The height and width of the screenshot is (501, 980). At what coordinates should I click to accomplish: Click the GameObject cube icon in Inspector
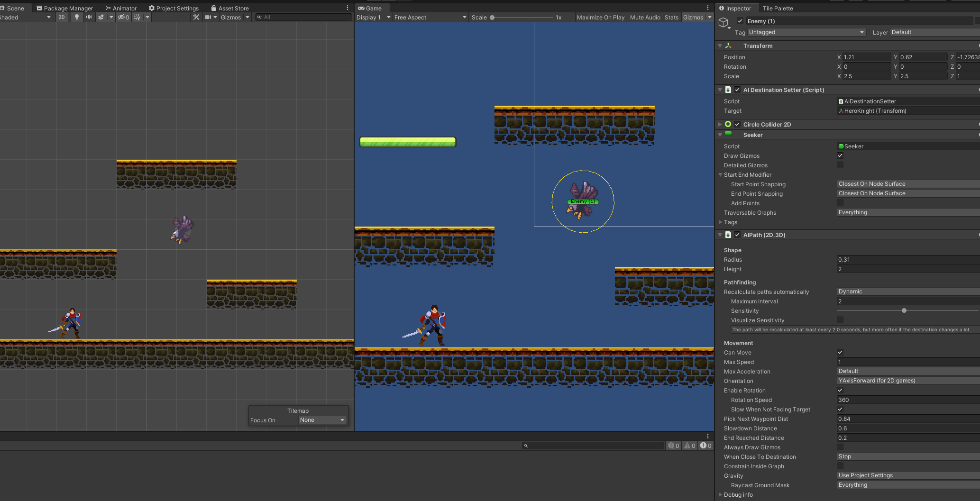[724, 22]
